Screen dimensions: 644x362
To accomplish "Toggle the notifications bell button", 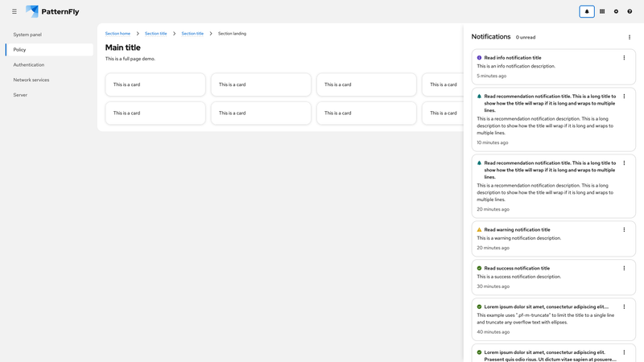I will (x=587, y=11).
